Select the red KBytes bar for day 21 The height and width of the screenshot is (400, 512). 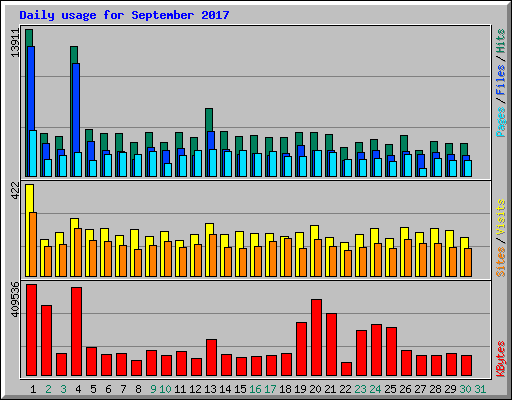click(331, 344)
